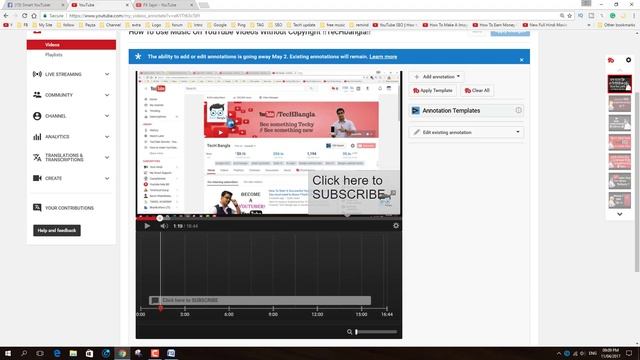Mute the video volume speaker icon
Viewport: 640px width, 360px height.
164,226
